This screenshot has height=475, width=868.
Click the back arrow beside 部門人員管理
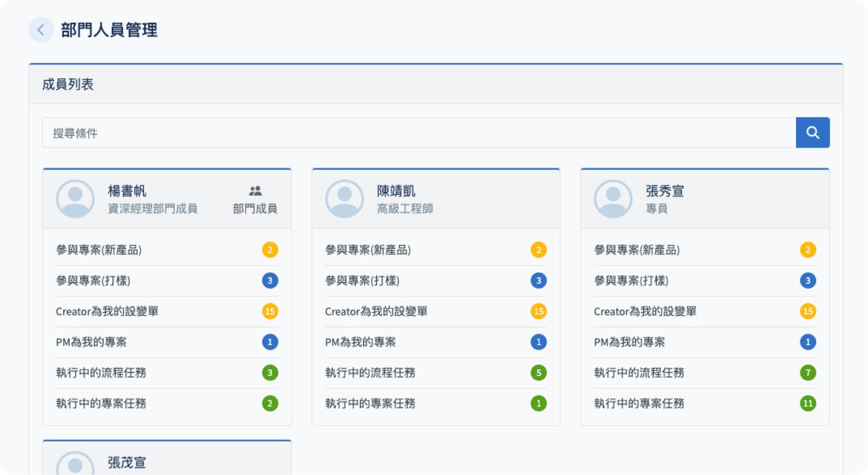pos(41,30)
